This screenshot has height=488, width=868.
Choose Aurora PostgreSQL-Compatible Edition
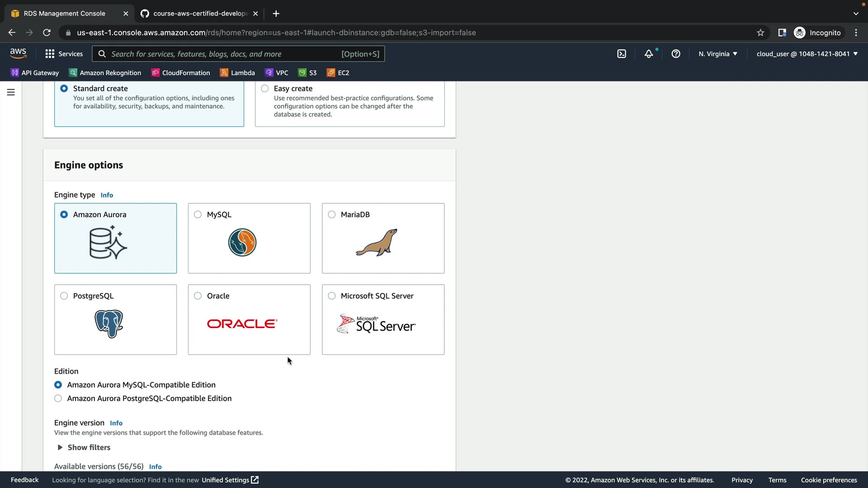(58, 399)
